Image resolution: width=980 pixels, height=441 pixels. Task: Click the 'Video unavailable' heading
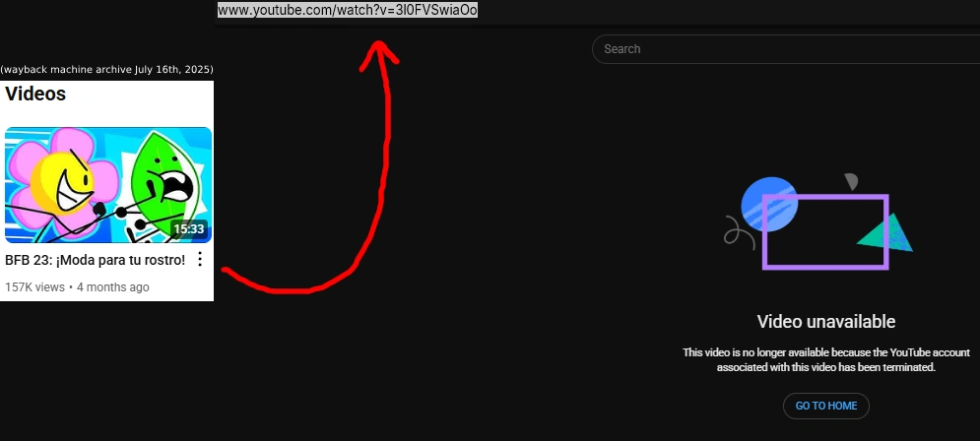(x=826, y=322)
